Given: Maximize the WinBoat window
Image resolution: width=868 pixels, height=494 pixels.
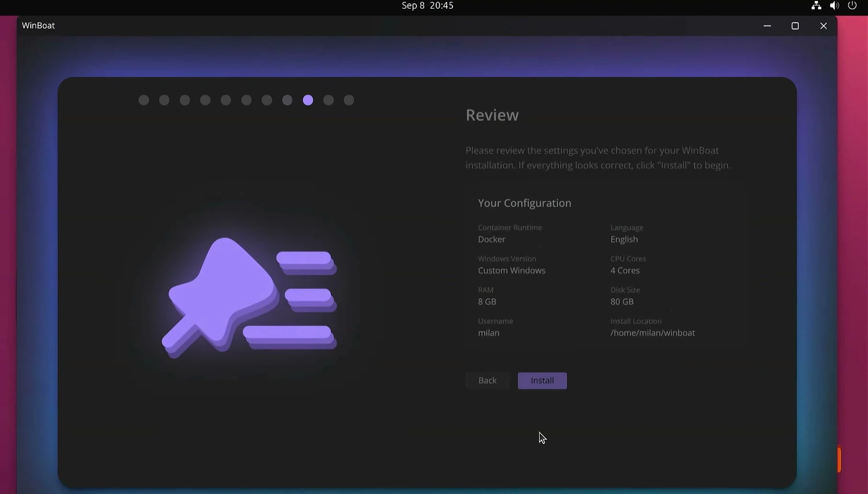Looking at the screenshot, I should tap(795, 26).
